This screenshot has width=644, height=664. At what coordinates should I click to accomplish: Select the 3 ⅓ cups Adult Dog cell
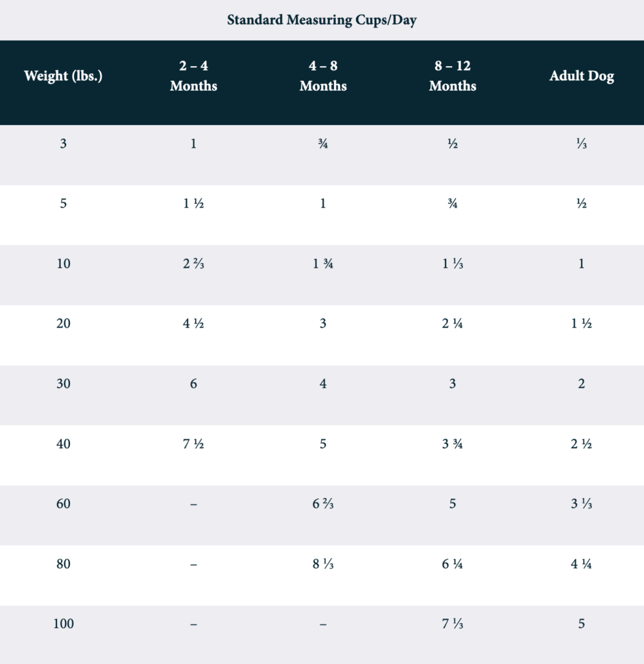[582, 504]
